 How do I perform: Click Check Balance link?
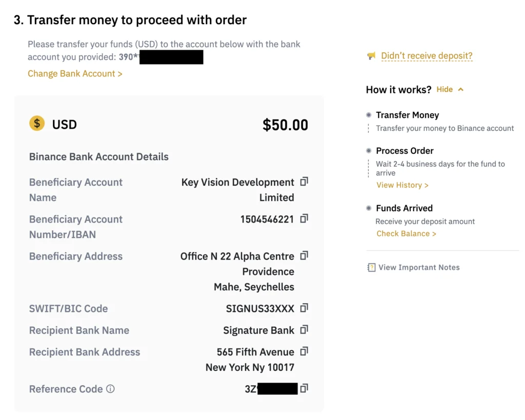click(406, 233)
